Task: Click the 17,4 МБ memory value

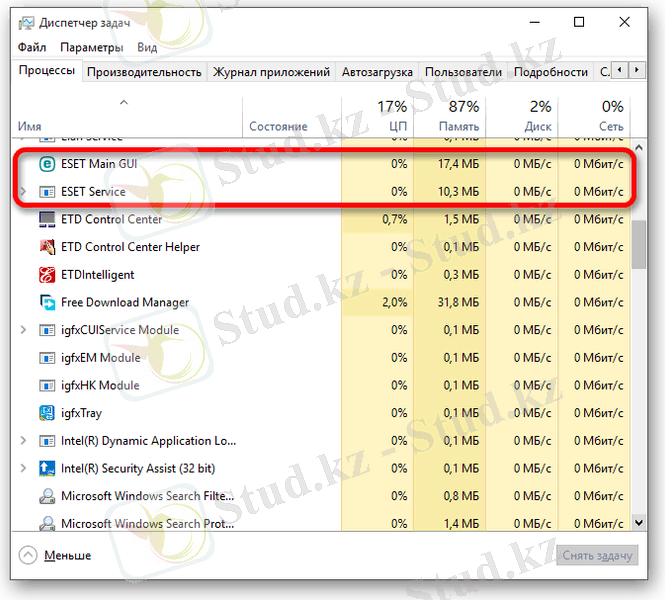Action: (458, 164)
